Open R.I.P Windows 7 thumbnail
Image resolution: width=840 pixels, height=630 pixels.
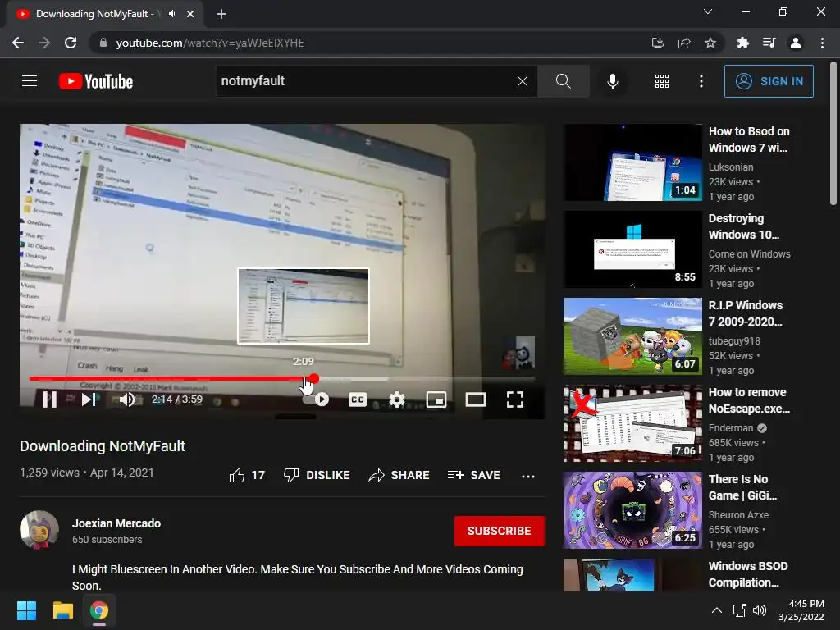pos(632,336)
